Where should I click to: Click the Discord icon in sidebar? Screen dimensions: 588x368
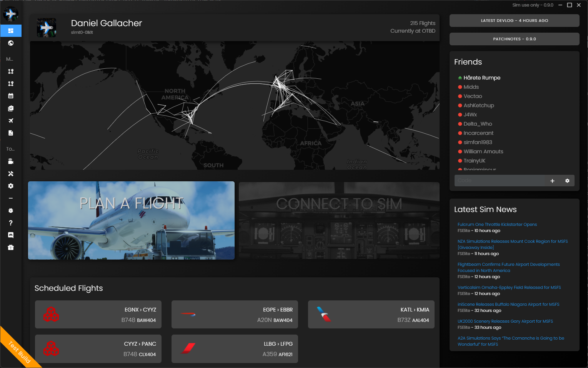point(11,235)
